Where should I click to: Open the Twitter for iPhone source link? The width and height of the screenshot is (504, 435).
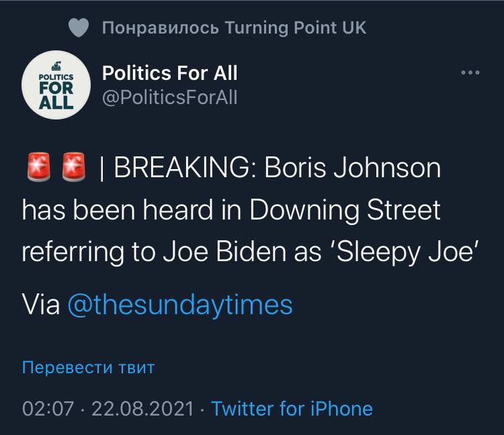click(x=292, y=407)
